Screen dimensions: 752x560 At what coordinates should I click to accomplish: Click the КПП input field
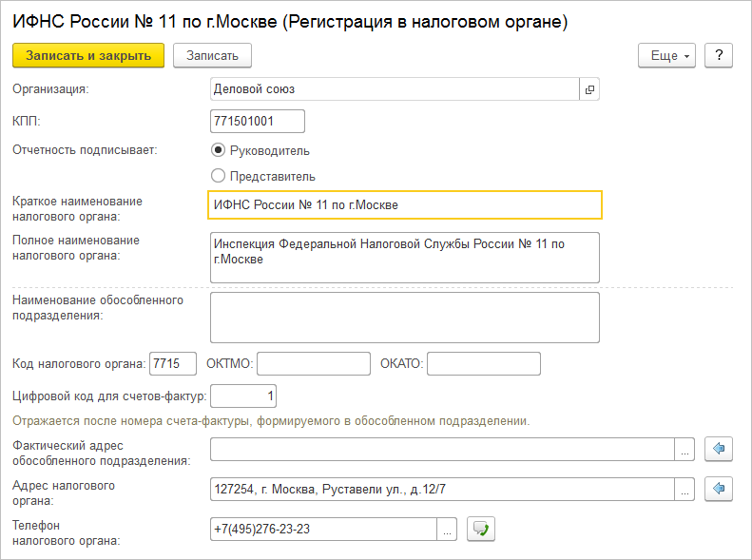[257, 121]
